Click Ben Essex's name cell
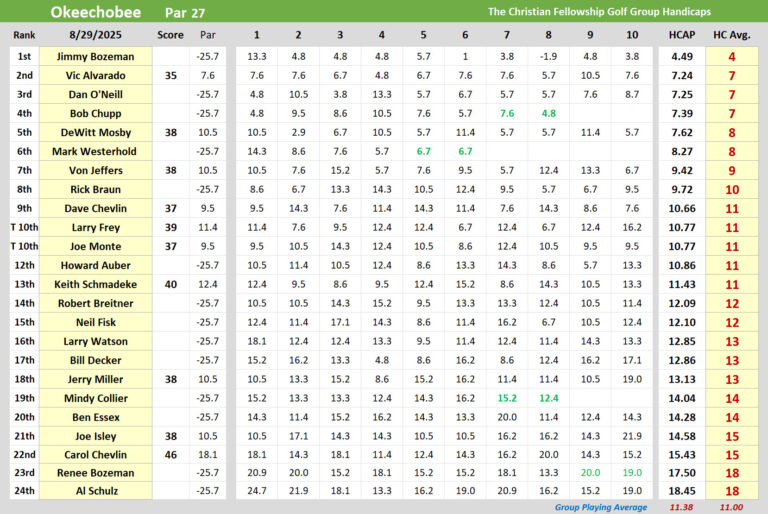Screen dimensions: 768x514 tap(96, 417)
